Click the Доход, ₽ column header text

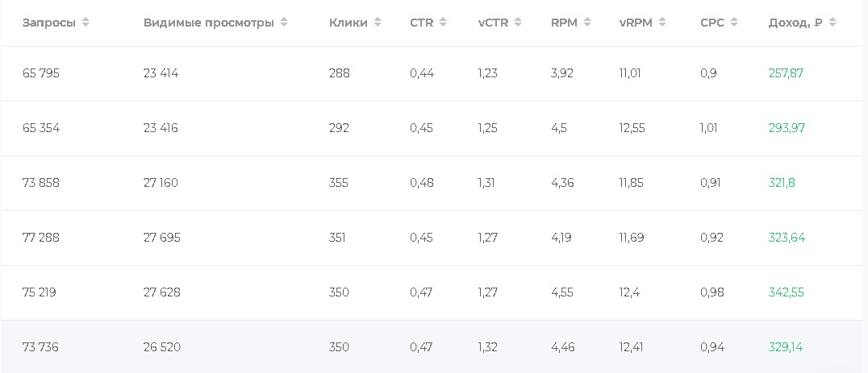click(x=795, y=23)
